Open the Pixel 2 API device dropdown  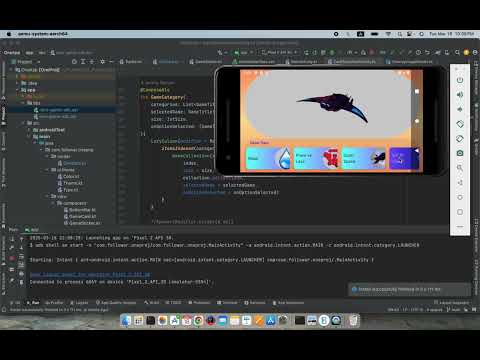279,52
